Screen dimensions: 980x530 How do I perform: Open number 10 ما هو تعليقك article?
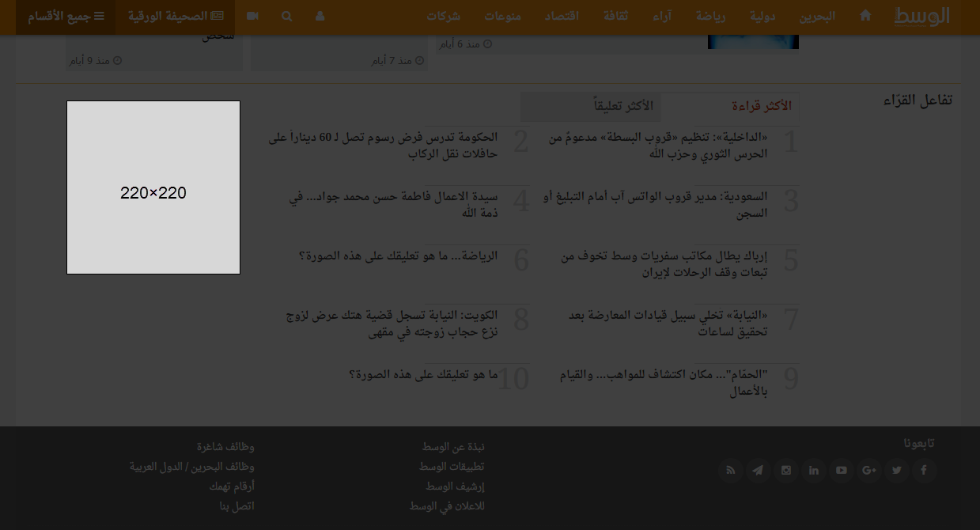423,375
